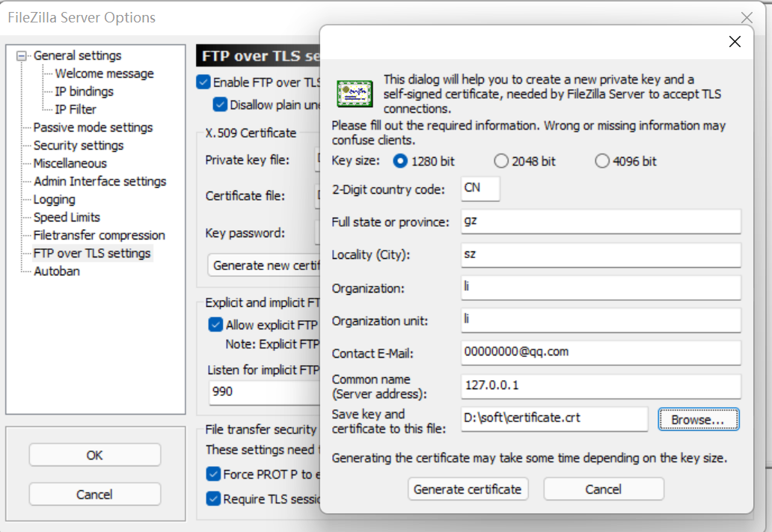Close the FileZilla Server Options window

tap(747, 18)
